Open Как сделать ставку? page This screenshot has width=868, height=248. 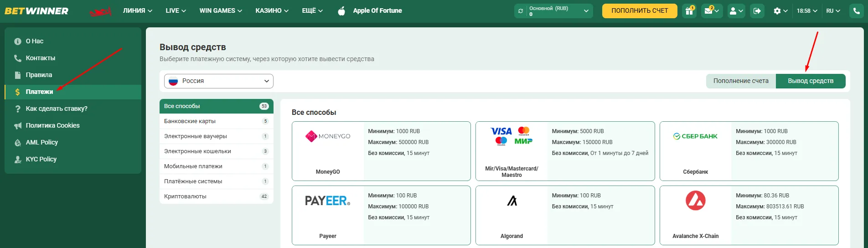(73, 109)
